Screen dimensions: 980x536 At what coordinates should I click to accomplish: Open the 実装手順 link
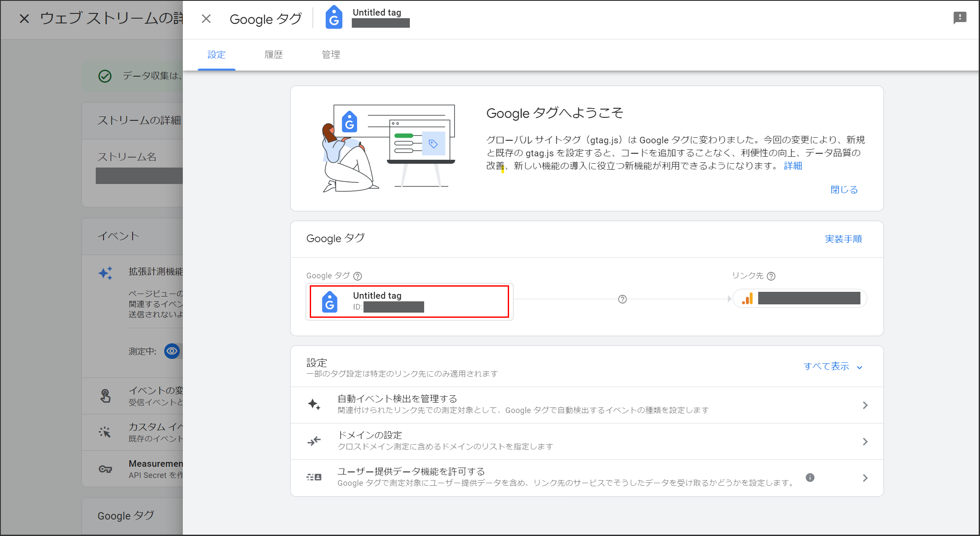pyautogui.click(x=843, y=239)
